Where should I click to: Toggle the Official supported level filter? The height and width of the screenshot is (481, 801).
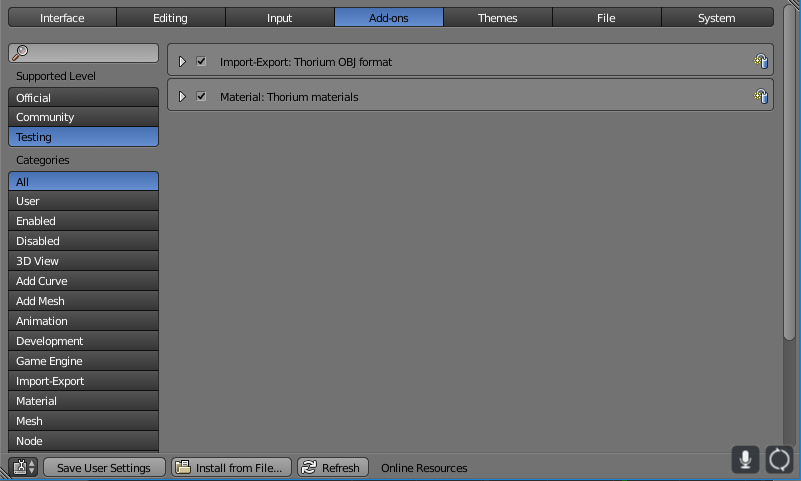pyautogui.click(x=83, y=97)
